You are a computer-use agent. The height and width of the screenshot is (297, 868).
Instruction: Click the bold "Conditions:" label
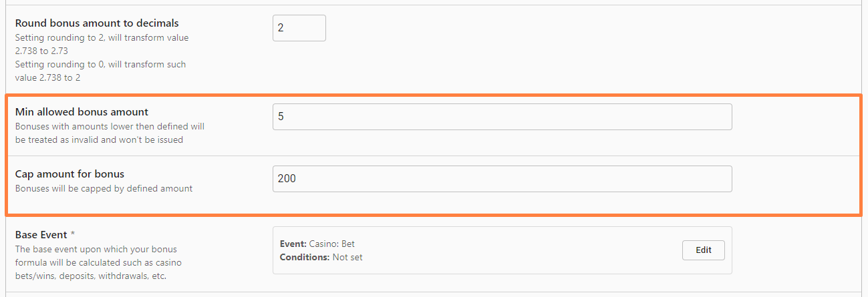click(x=305, y=257)
